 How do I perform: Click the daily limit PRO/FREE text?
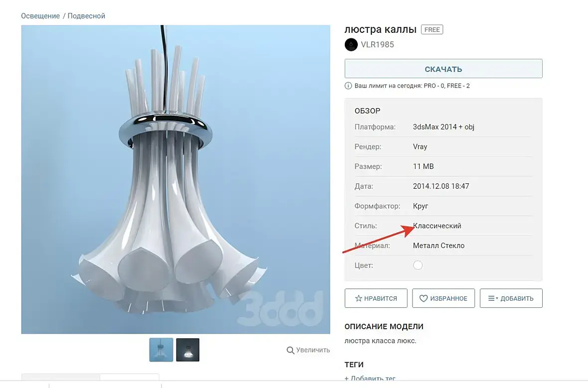click(412, 86)
